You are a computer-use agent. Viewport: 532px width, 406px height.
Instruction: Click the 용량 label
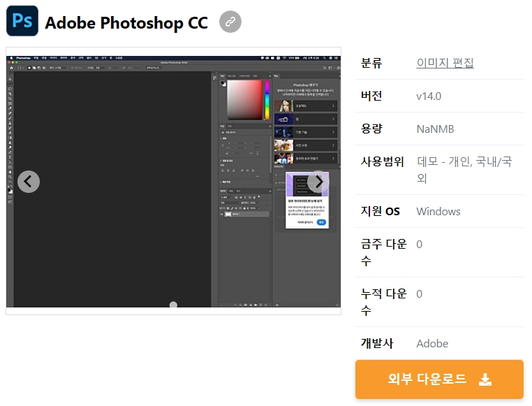(371, 129)
